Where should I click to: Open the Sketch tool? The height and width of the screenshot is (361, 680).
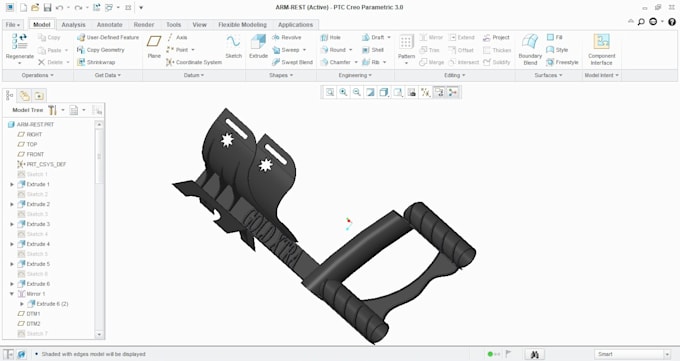[233, 46]
